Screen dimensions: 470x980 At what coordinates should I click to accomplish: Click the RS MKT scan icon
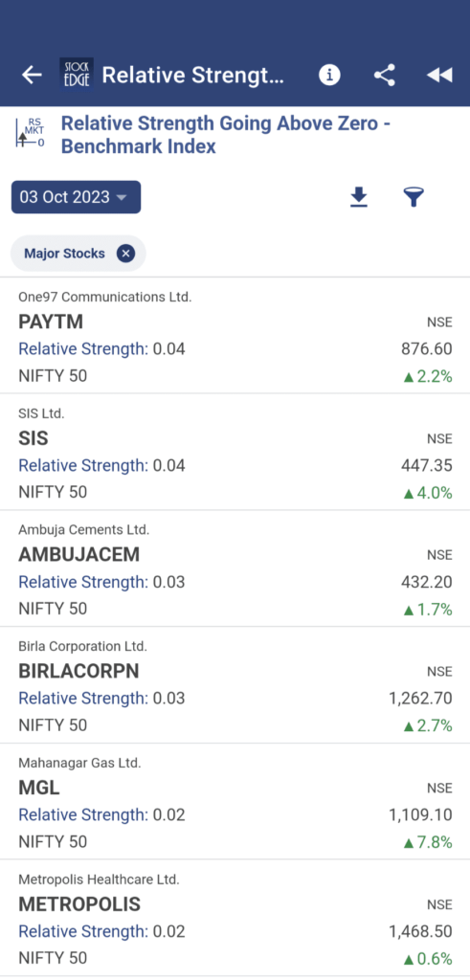tap(31, 132)
